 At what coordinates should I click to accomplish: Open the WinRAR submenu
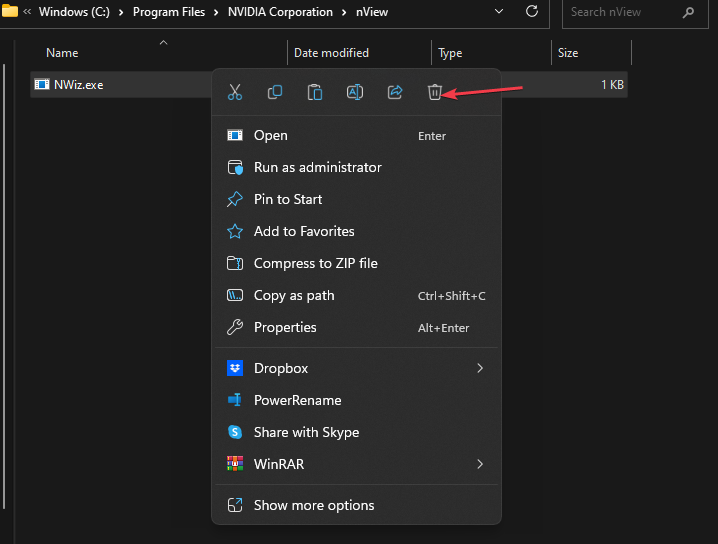[356, 464]
